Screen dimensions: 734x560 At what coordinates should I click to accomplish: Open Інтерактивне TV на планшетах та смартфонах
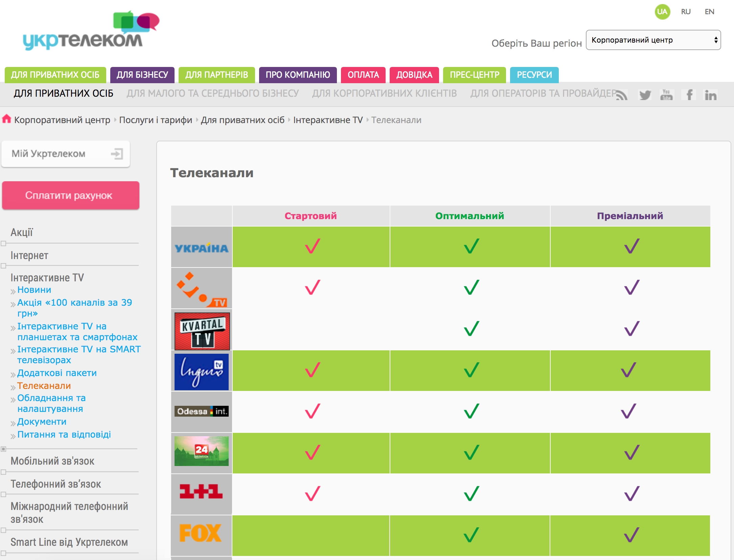[77, 331]
